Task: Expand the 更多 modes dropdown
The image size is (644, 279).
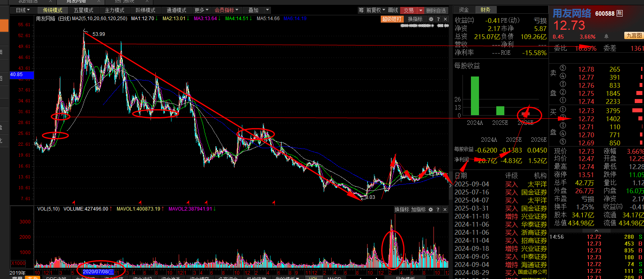Action: [202, 10]
